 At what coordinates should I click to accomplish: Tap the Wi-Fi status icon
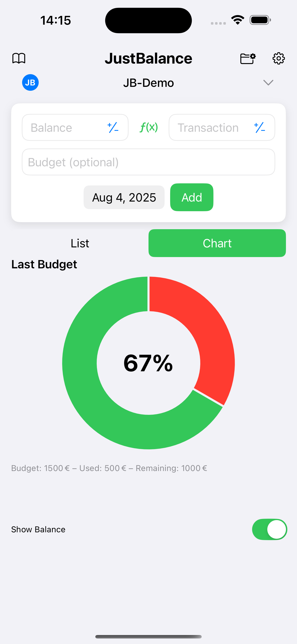coord(238,20)
